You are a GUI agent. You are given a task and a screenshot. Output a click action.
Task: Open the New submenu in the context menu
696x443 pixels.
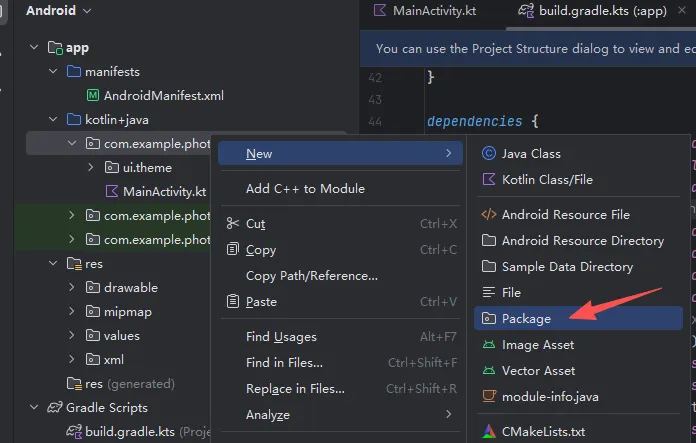(340, 154)
